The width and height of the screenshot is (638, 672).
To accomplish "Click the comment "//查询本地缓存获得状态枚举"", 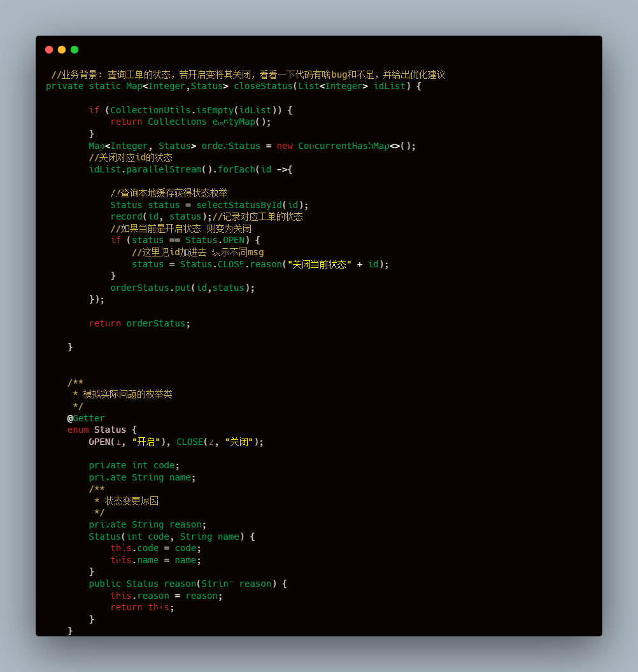I will (x=169, y=193).
